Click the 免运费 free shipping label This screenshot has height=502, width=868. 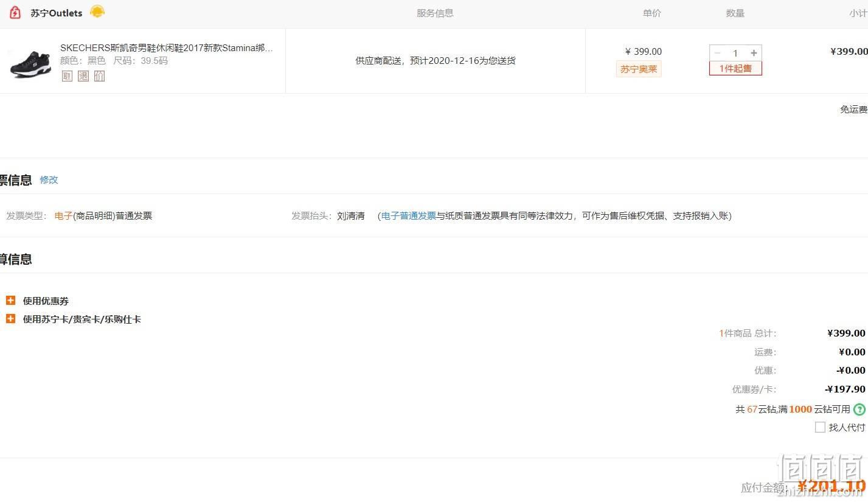tap(854, 110)
